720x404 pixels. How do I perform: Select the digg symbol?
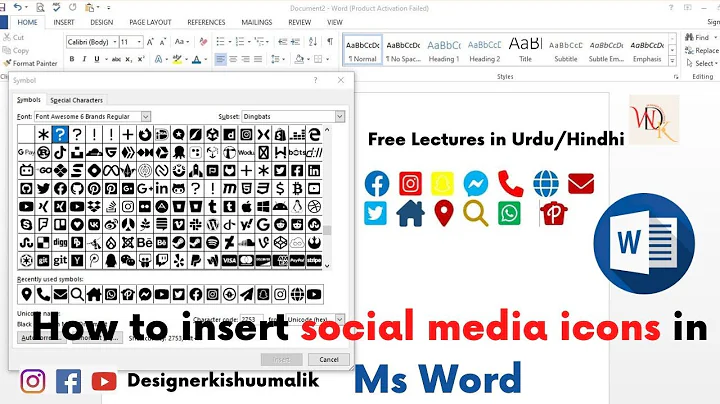tap(60, 242)
